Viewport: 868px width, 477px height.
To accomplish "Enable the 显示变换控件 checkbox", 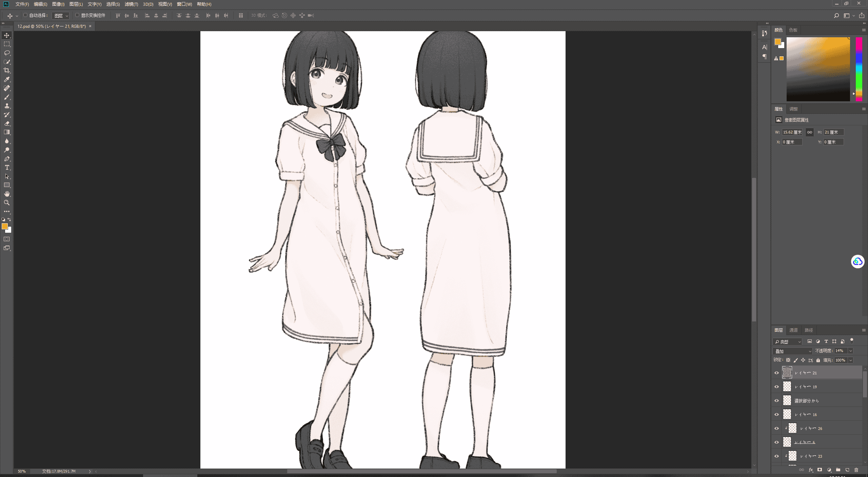I will (x=77, y=15).
